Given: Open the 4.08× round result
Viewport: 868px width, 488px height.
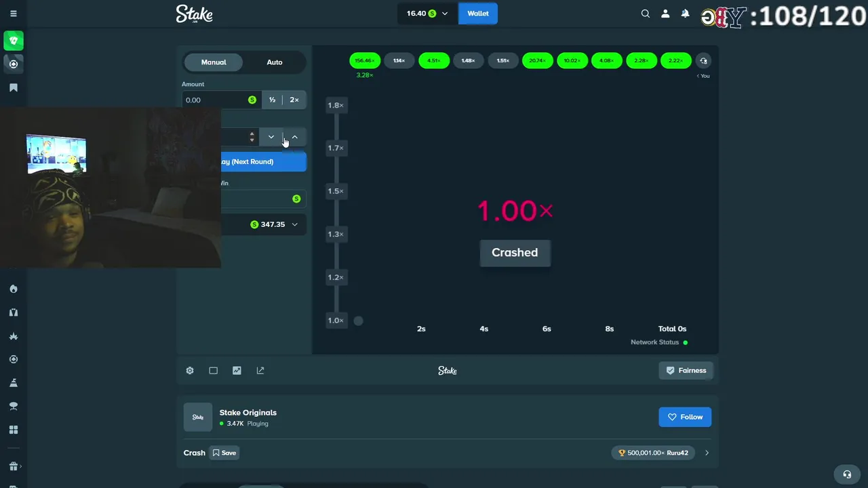Looking at the screenshot, I should (607, 61).
